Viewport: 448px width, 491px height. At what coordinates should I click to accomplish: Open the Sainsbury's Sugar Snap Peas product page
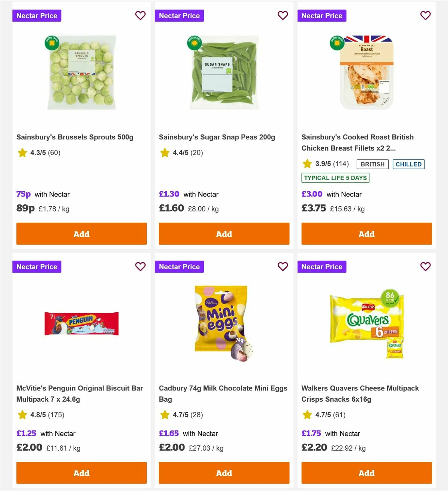217,137
